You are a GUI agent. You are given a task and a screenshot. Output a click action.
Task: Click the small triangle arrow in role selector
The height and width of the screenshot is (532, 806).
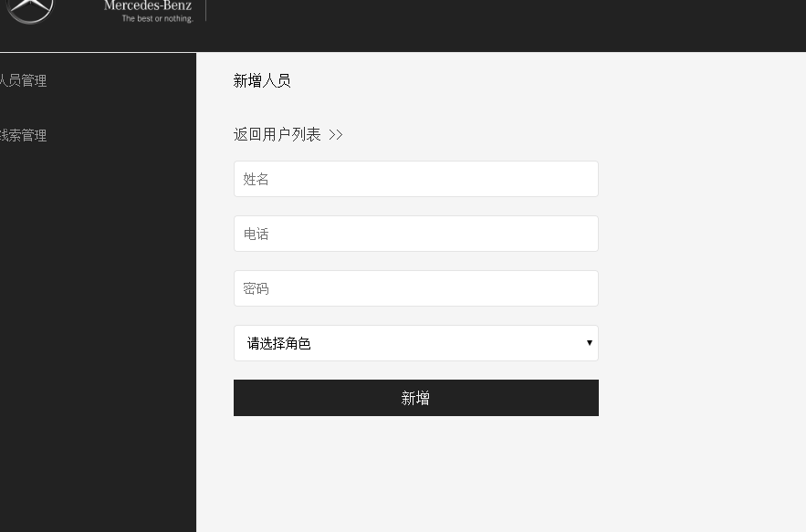pos(589,343)
